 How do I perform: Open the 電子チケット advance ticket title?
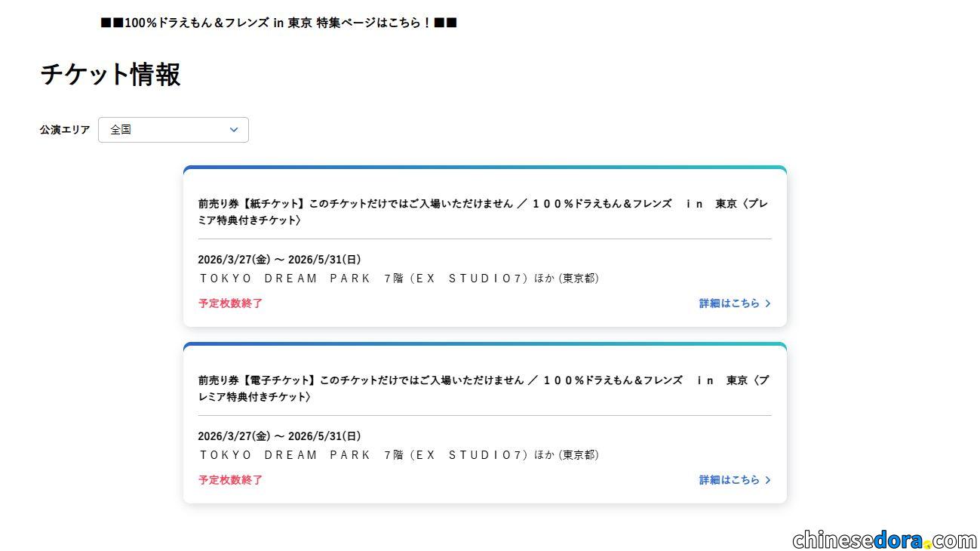(x=483, y=389)
